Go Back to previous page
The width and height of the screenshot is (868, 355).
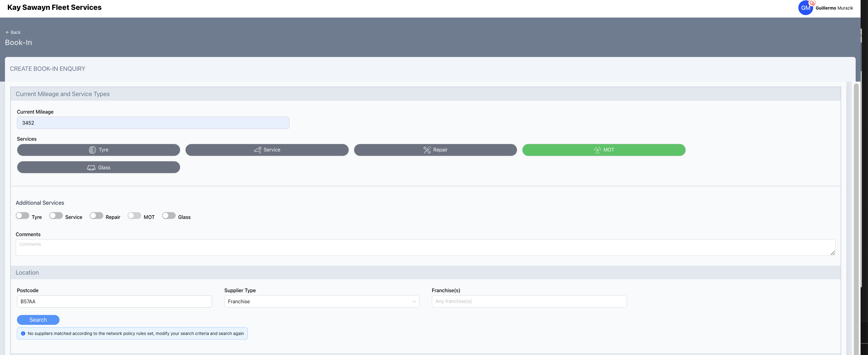coord(13,32)
